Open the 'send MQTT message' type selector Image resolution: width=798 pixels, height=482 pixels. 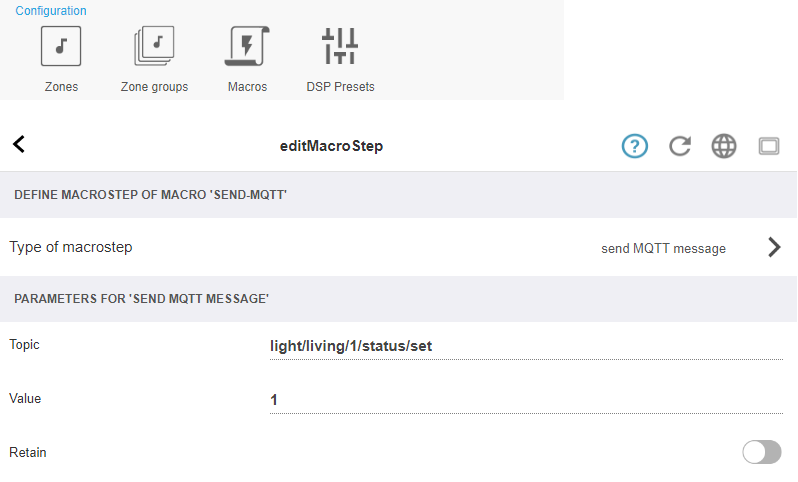663,248
